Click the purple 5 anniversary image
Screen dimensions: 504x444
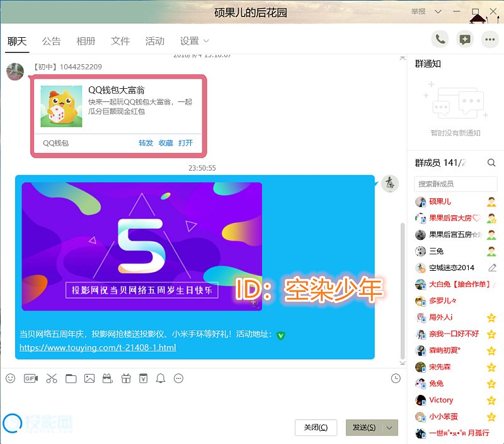click(142, 246)
